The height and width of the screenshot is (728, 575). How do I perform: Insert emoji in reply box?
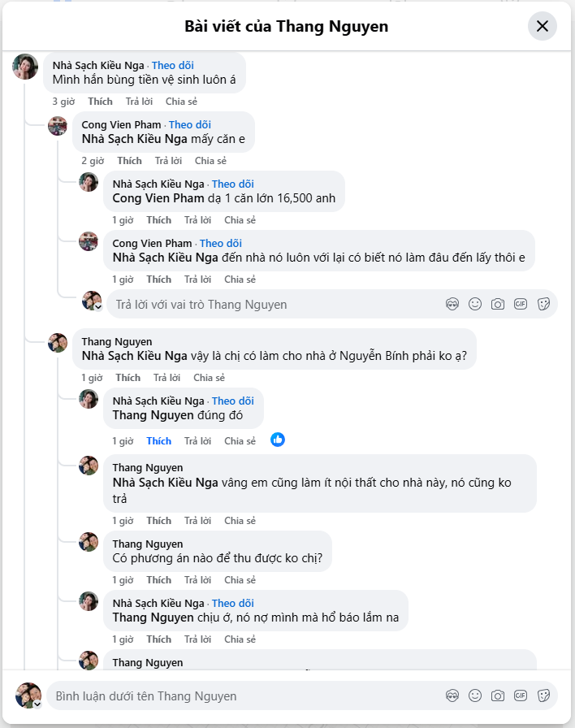475,304
